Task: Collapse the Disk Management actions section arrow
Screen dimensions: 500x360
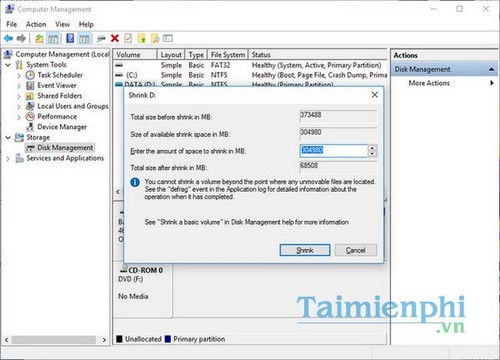Action: [491, 69]
